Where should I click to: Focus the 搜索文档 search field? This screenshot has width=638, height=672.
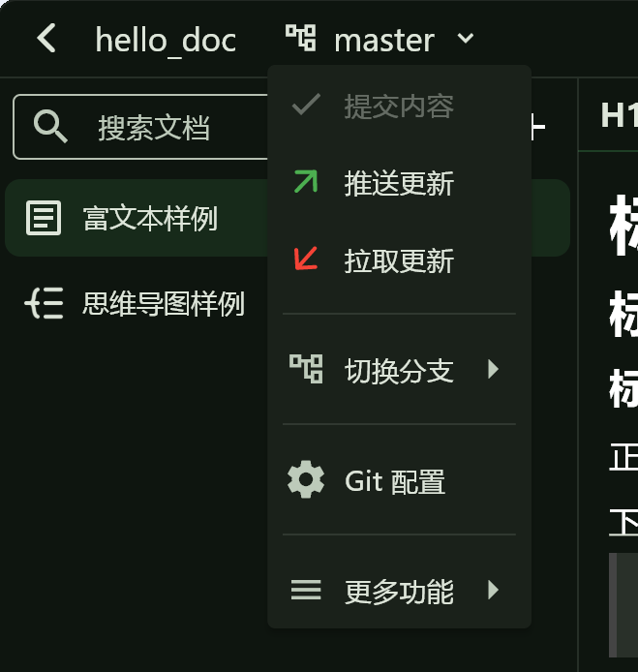(141, 127)
